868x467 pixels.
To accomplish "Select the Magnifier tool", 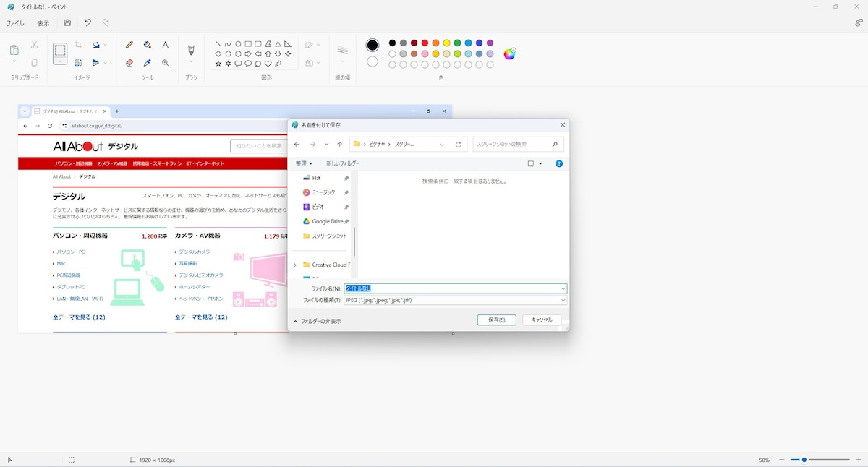I will tap(165, 63).
